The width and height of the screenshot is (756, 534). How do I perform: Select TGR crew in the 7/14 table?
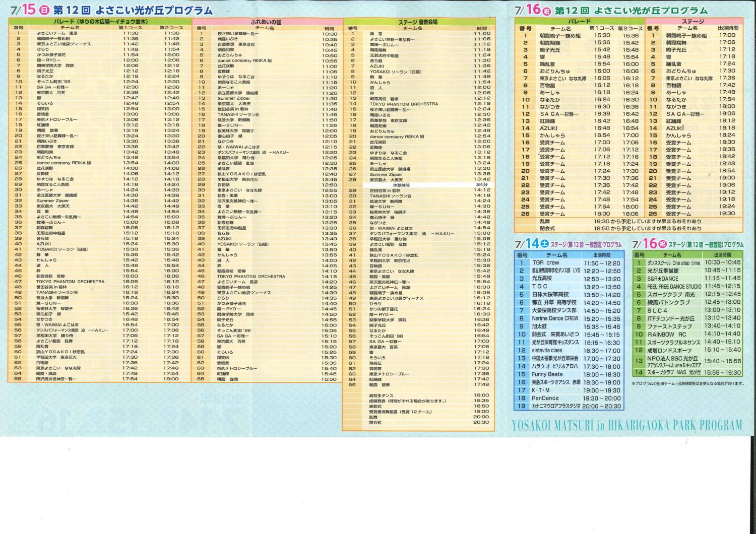click(545, 263)
